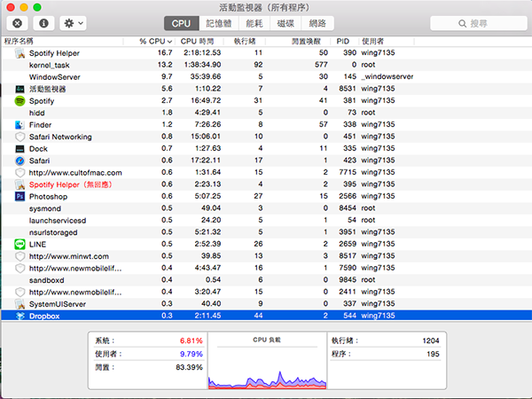Select the launchservicesd process row
Image resolution: width=532 pixels, height=399 pixels.
[267, 220]
